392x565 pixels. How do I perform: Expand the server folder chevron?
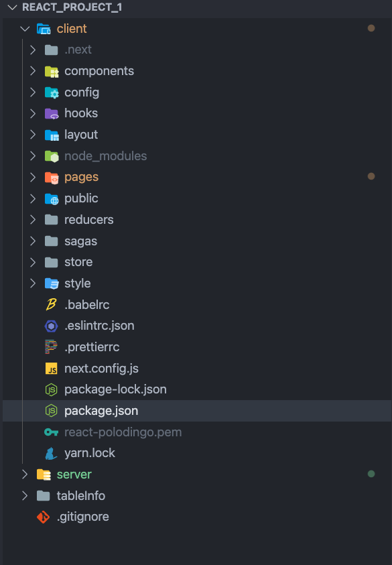point(25,475)
